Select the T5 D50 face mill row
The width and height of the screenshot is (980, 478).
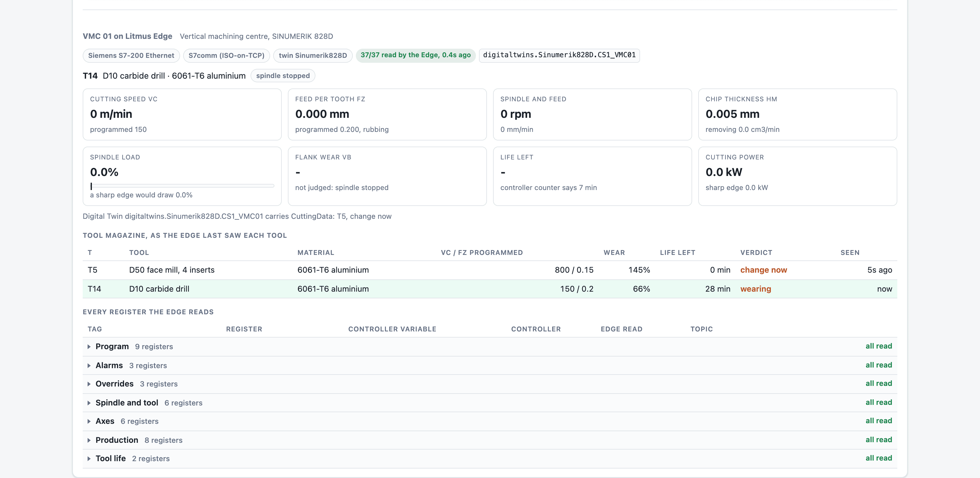(490, 270)
